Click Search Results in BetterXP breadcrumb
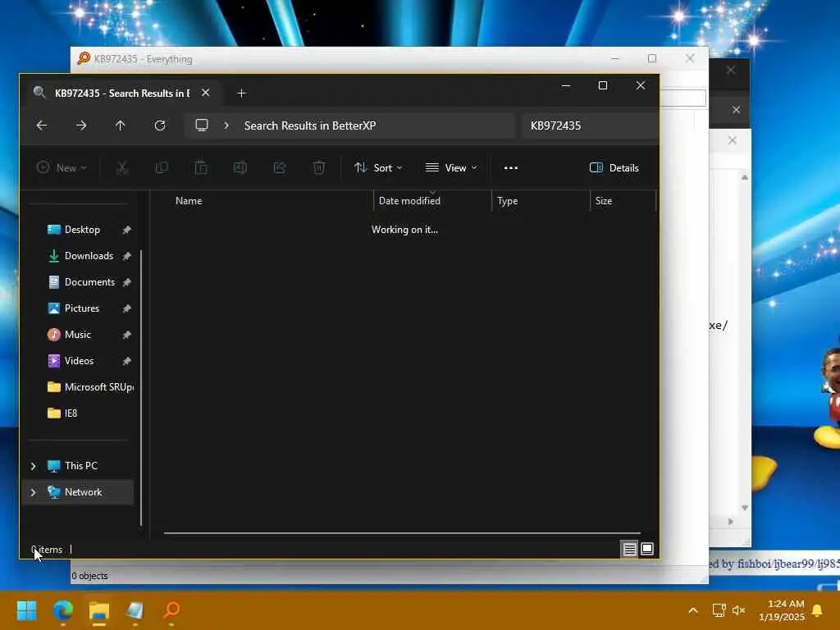This screenshot has height=630, width=840. pos(310,126)
